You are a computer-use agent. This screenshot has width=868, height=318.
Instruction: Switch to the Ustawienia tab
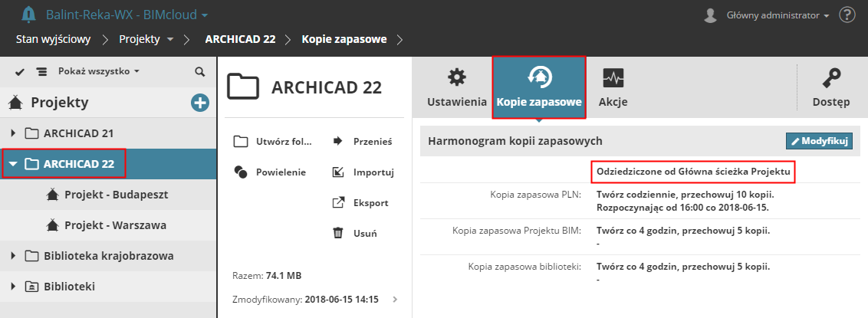click(457, 87)
